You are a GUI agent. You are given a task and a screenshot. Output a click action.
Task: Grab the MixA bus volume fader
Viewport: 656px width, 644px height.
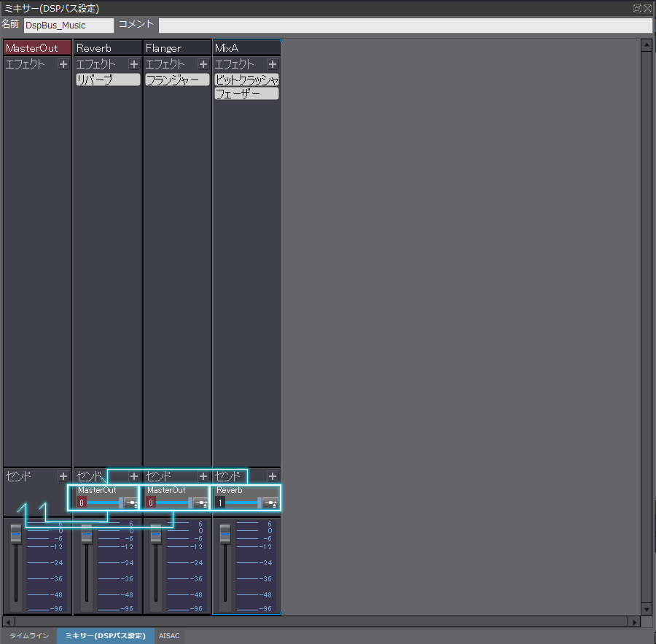(x=225, y=534)
